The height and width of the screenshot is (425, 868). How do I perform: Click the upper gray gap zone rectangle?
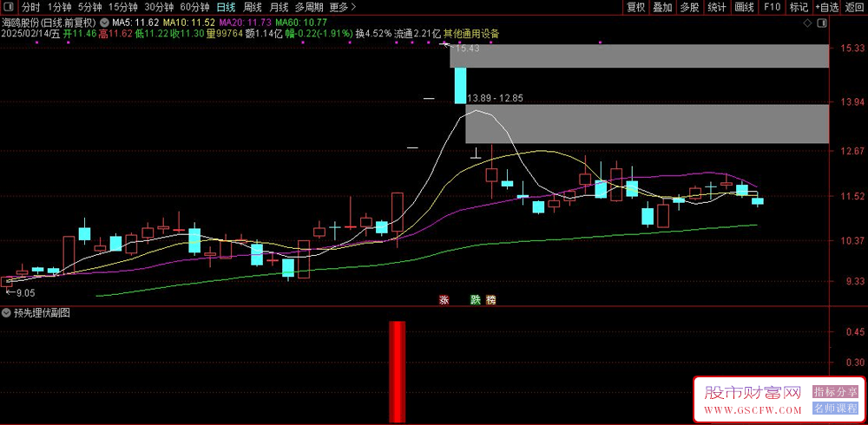tap(640, 56)
